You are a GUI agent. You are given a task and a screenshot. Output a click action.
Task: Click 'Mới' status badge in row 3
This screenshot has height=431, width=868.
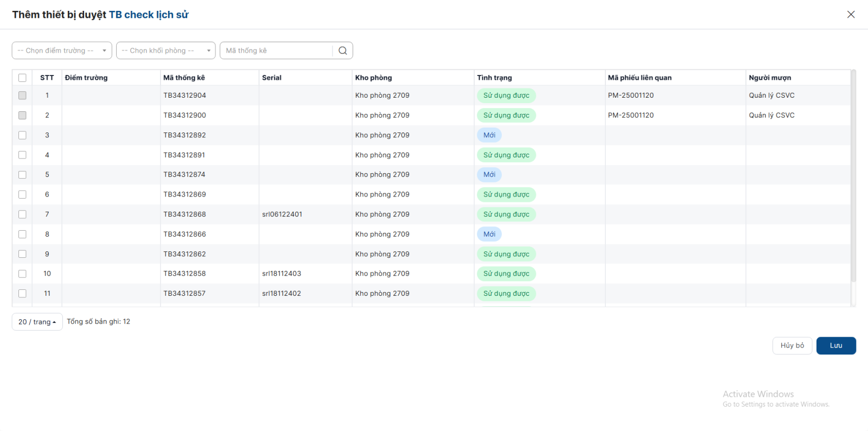tap(489, 135)
